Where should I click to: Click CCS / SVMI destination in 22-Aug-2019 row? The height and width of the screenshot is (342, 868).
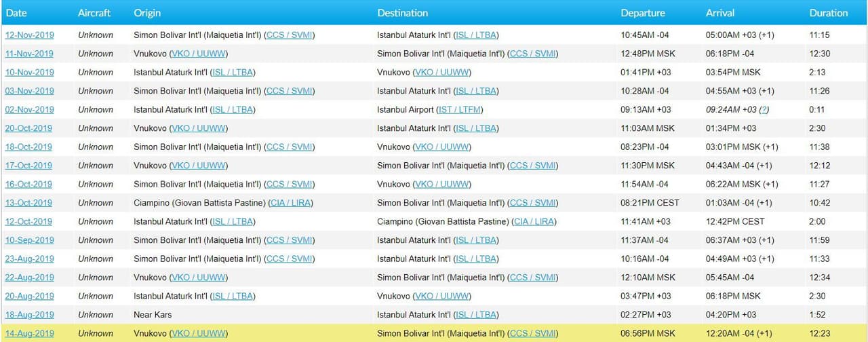click(533, 278)
